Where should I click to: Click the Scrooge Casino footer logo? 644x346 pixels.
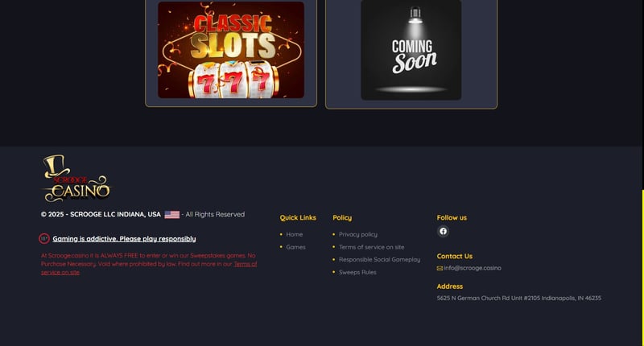click(x=76, y=179)
